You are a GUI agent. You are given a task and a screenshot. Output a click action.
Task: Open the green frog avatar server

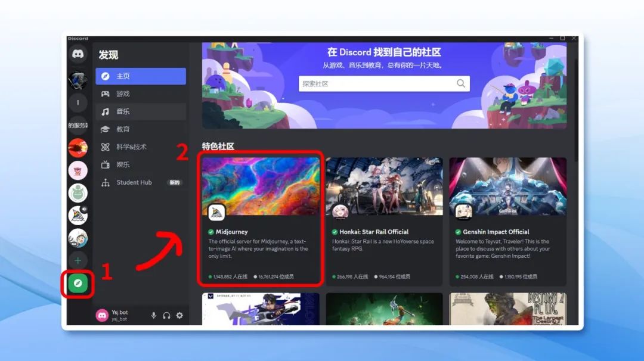click(x=78, y=193)
